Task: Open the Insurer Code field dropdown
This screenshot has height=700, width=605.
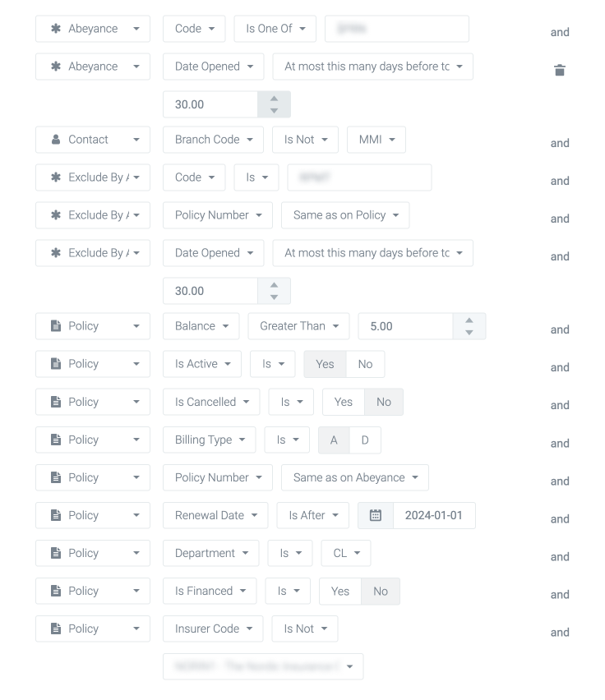Action: pos(213,629)
